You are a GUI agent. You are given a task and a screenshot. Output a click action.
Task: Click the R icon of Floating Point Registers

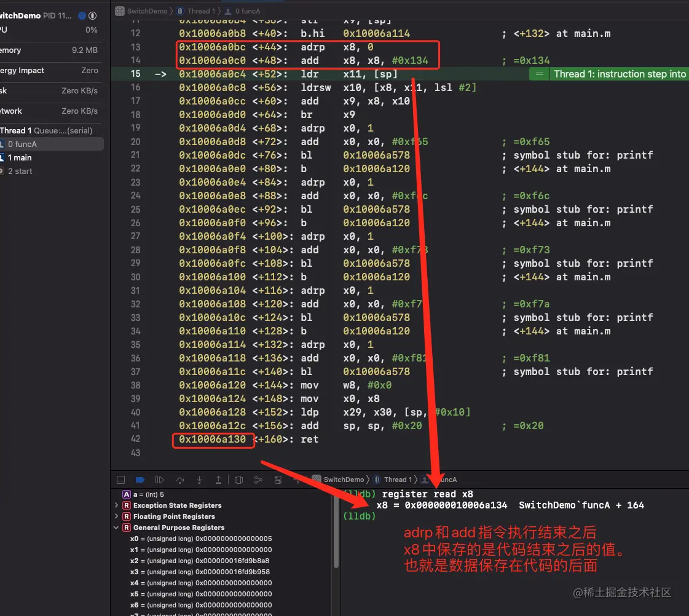pos(127,516)
